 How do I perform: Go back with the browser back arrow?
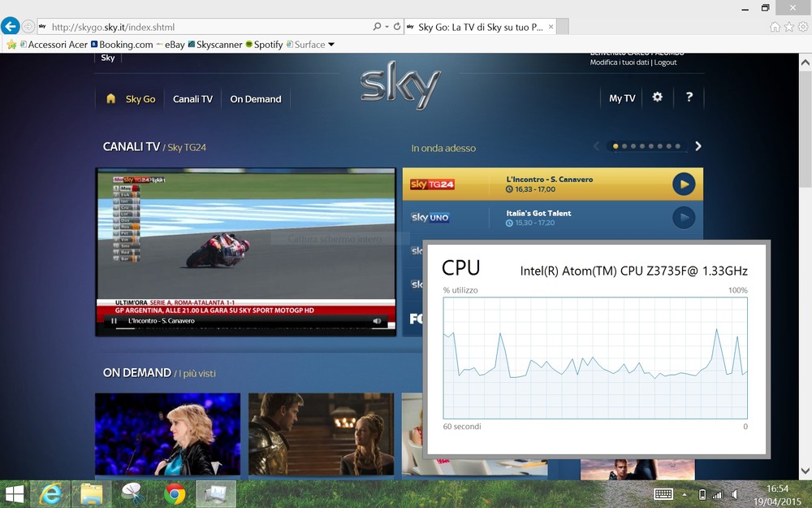pos(11,26)
